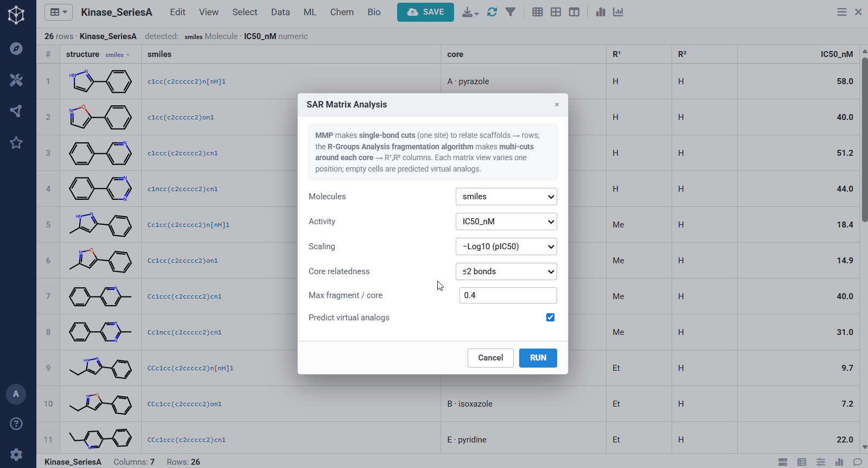Open the Activity dropdown set to IC50_nM
868x468 pixels.
[x=506, y=222]
